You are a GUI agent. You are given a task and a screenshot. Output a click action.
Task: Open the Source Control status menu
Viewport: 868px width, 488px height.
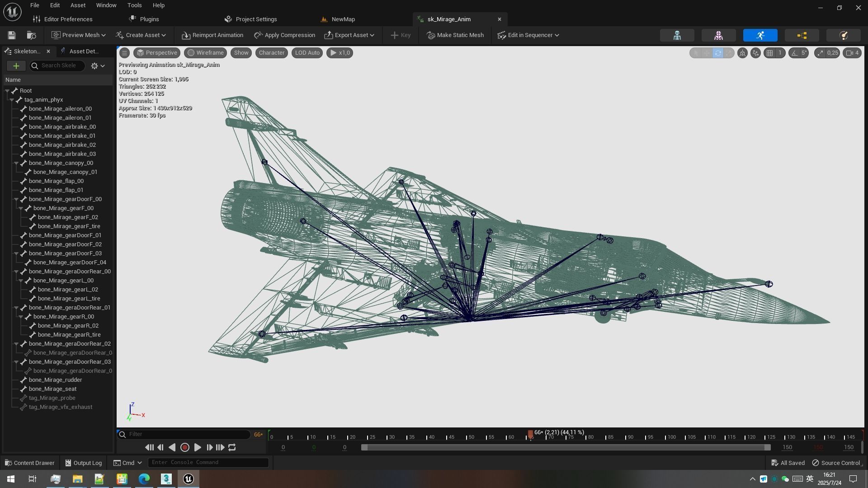(837, 463)
